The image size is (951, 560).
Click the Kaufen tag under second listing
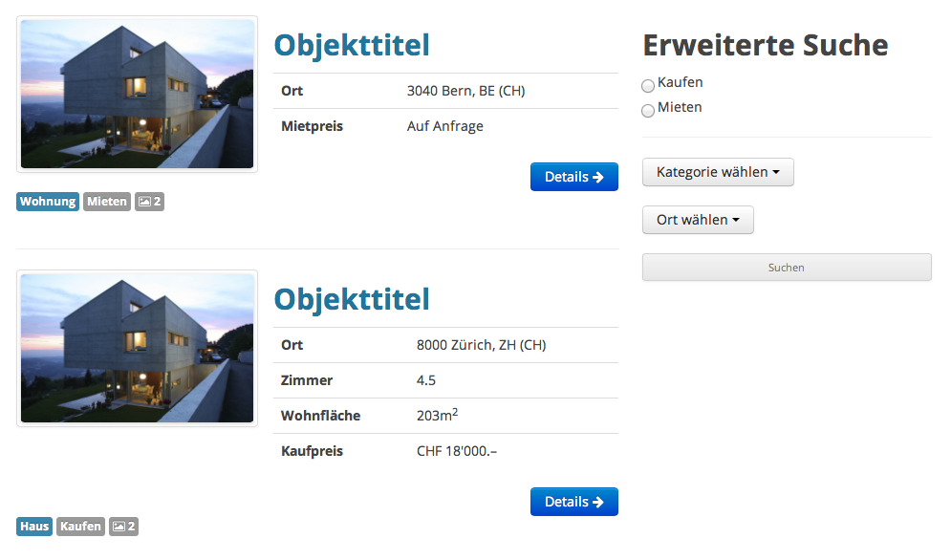[80, 526]
